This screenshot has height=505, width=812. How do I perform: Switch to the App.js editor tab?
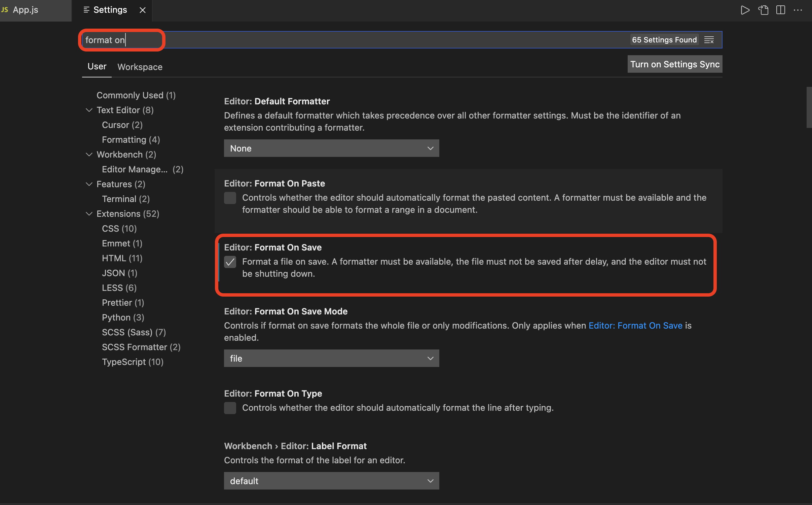pos(26,10)
